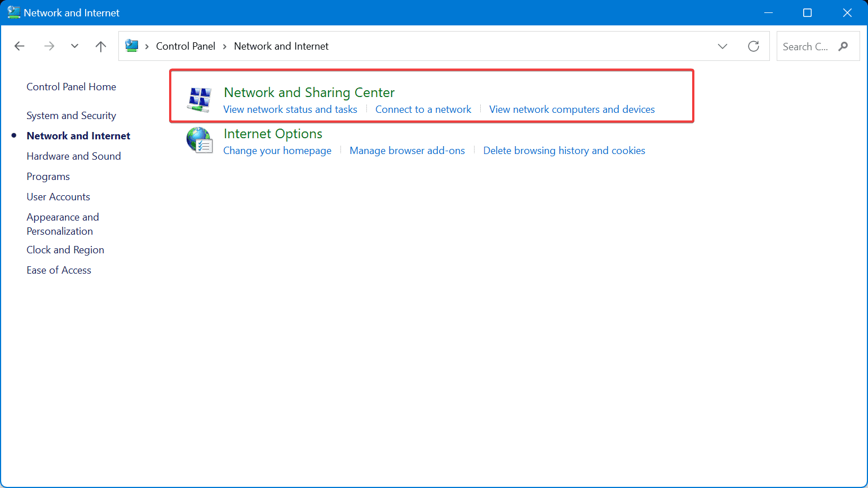Open User Accounts category
Image resolution: width=868 pixels, height=488 pixels.
(x=59, y=197)
